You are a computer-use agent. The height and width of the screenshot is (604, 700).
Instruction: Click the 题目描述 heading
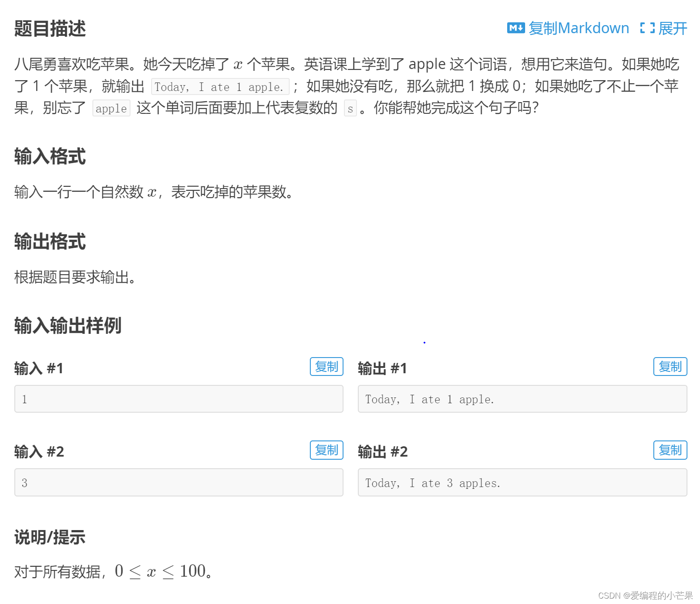tap(50, 28)
